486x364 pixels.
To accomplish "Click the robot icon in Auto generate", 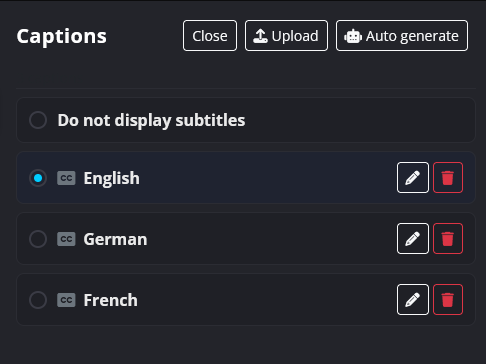I will click(x=353, y=36).
